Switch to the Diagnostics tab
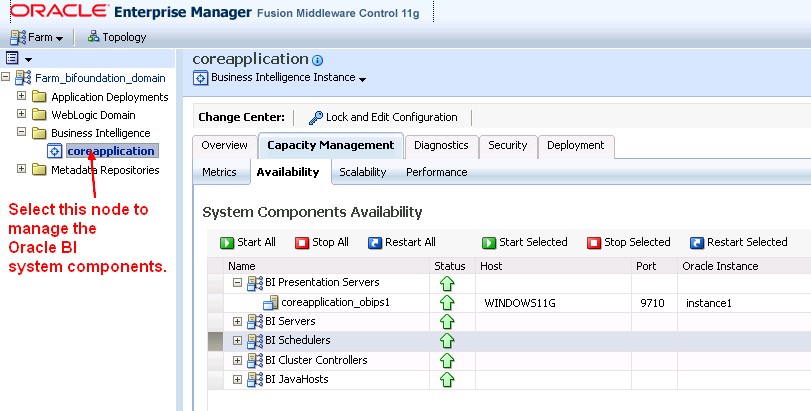 [x=441, y=145]
